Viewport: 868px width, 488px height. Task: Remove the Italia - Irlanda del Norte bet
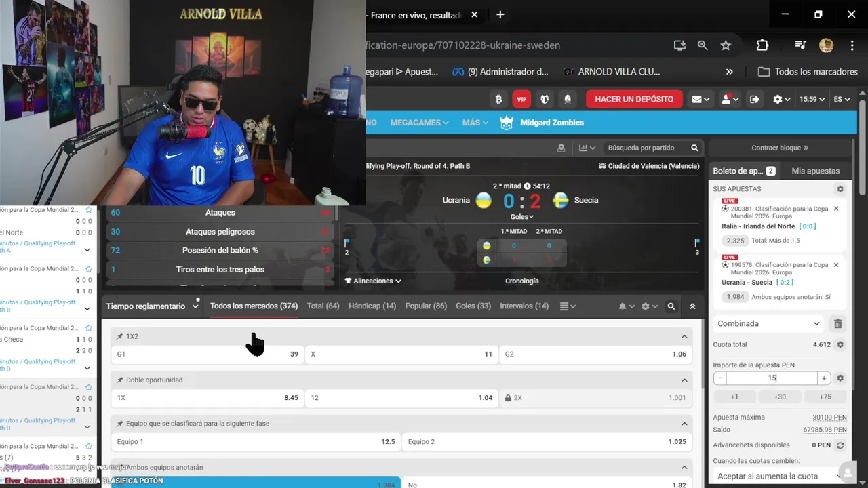(x=836, y=209)
